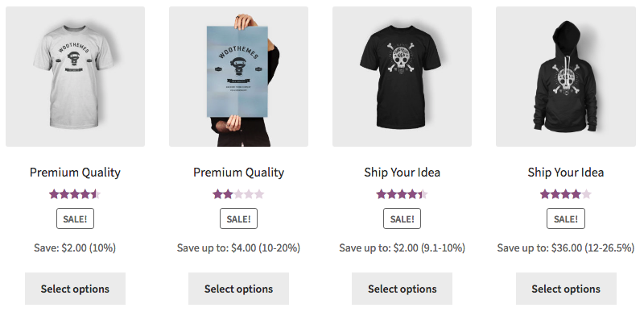Click the Premium Quality poster title
The image size is (644, 312).
click(x=238, y=173)
